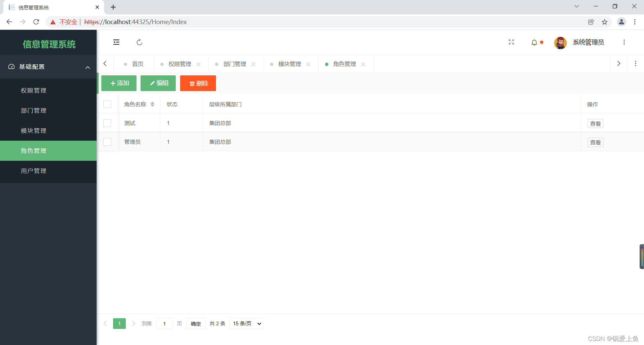Switch to the 部门管理 tab
Screen dimensions: 644x345
[x=235, y=64]
